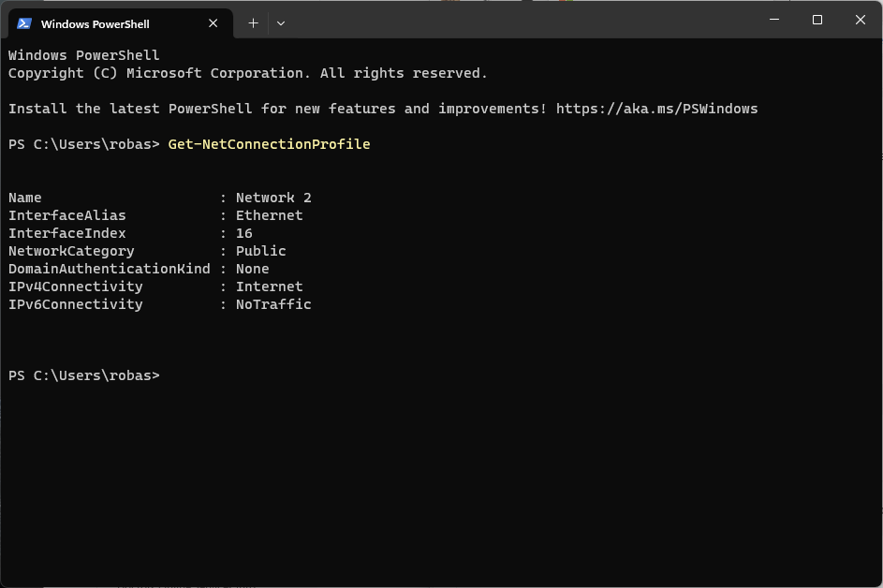Click the 'Public' network category value
This screenshot has height=588, width=883.
[x=260, y=251]
